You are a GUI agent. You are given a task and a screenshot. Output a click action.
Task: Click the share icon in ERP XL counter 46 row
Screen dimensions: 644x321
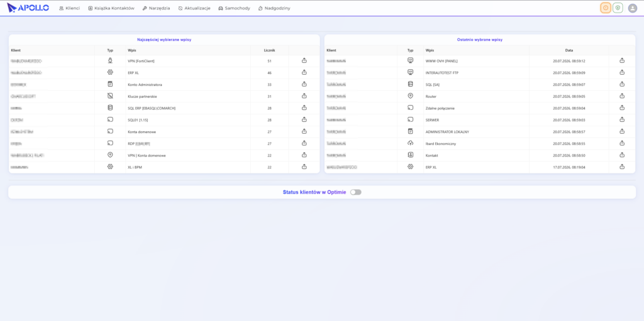[304, 72]
